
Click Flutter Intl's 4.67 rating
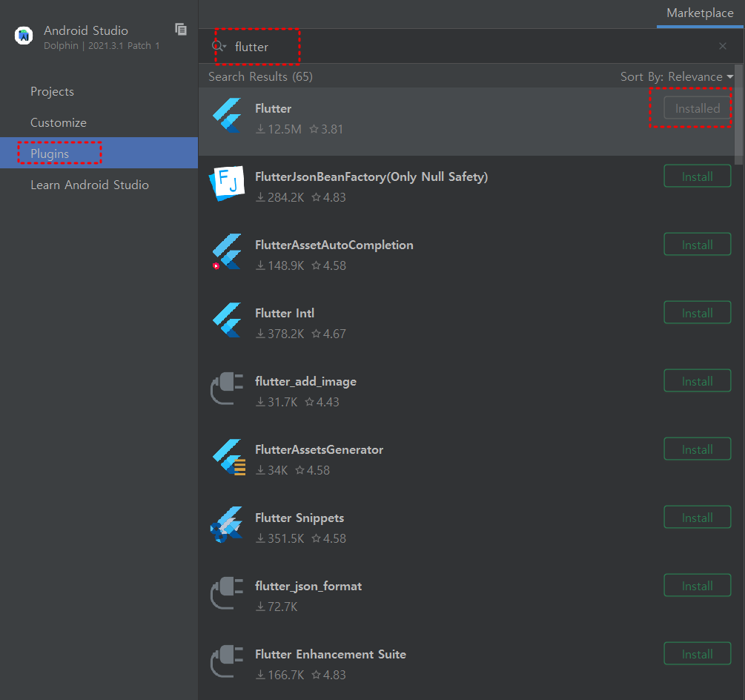coord(329,334)
